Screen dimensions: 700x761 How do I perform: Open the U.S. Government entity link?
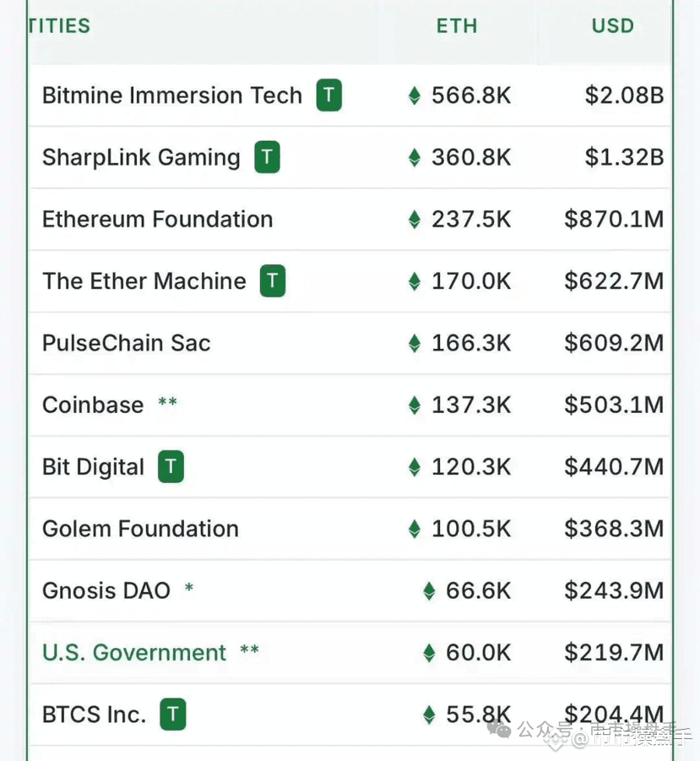[134, 652]
